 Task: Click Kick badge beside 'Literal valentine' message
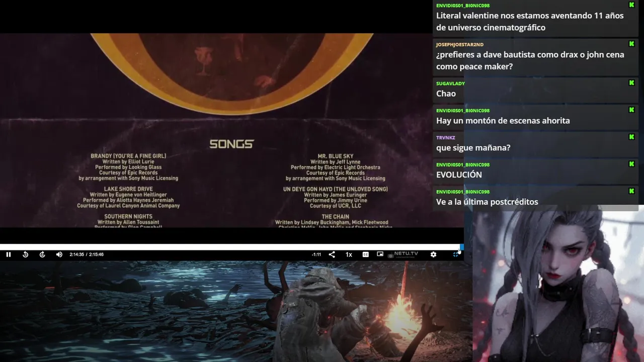[x=631, y=5]
